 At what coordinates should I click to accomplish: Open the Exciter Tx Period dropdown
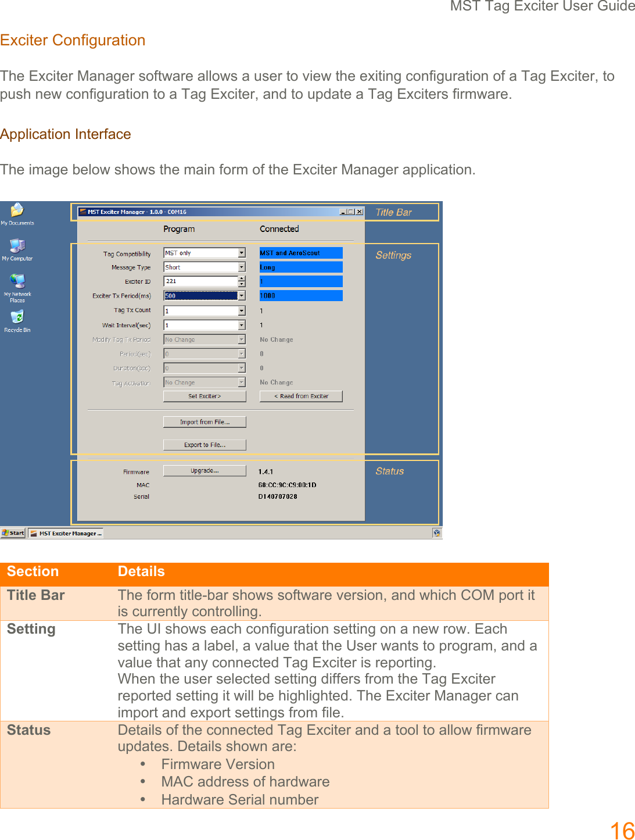tap(242, 295)
